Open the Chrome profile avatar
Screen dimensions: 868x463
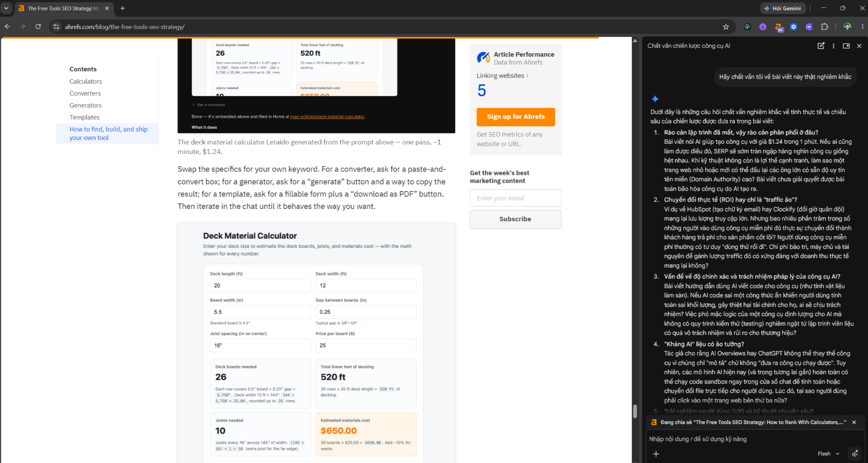pos(847,27)
